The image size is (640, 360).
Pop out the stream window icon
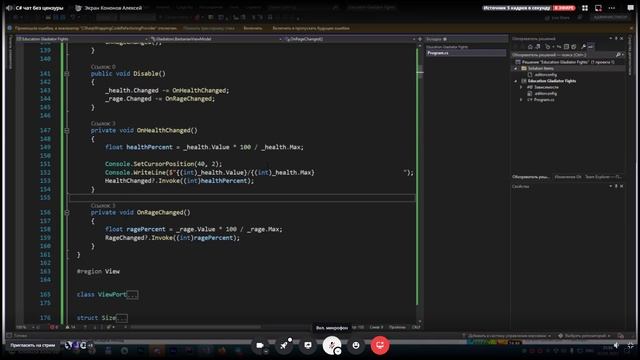(598, 8)
